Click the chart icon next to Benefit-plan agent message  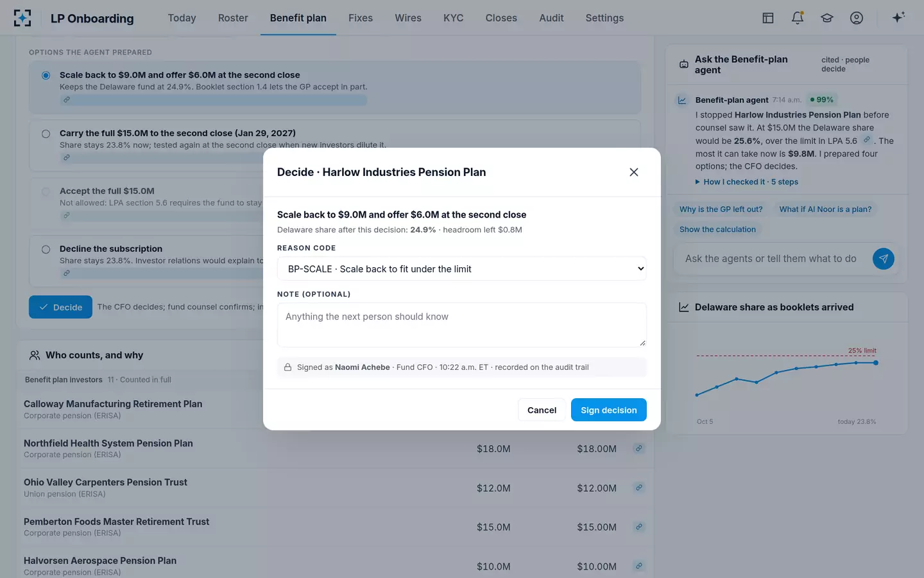682,100
